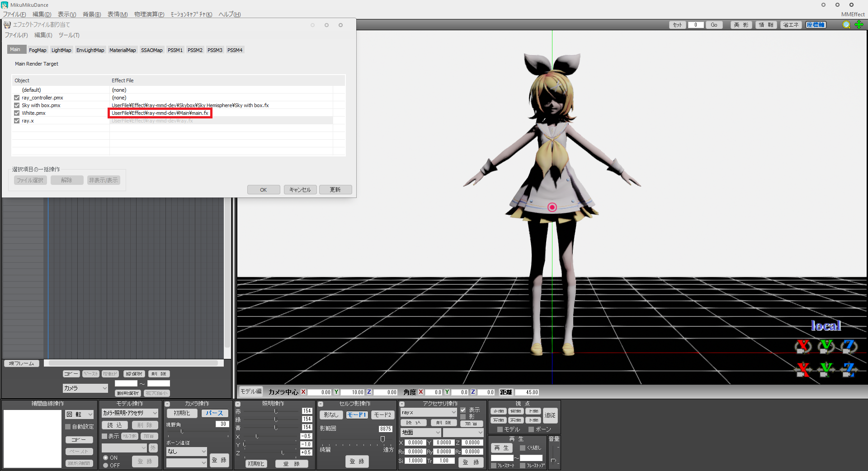Click the upper red X rotation axis icon
868x471 pixels.
tap(803, 347)
